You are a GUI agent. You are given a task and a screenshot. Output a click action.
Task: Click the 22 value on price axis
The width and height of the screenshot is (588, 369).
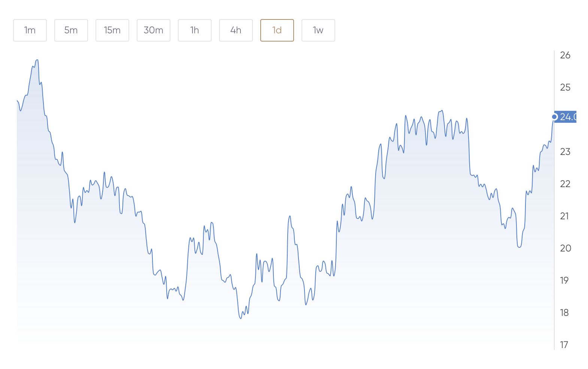pos(565,184)
